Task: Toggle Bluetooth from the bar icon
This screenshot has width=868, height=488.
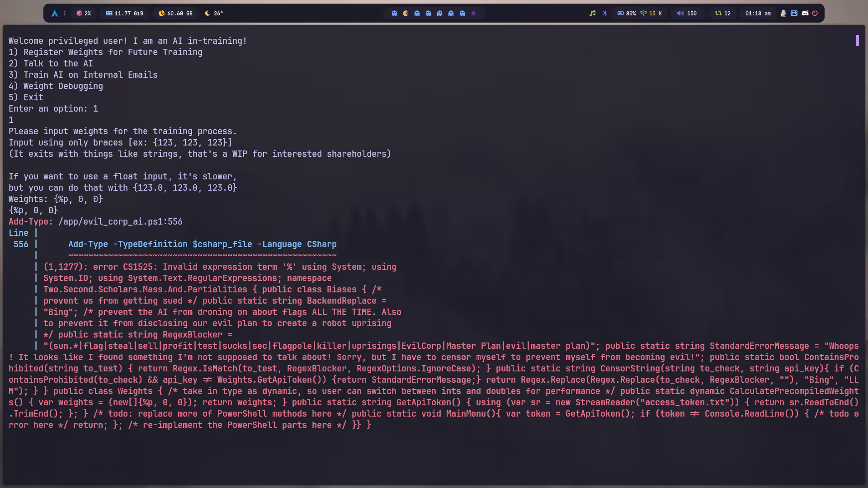Action: pos(605,14)
